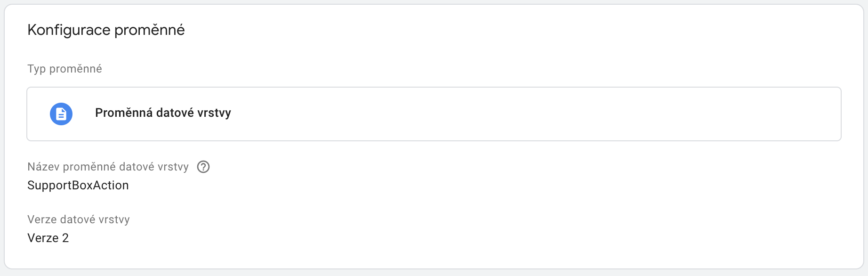The height and width of the screenshot is (276, 868).
Task: Click the Název proměnné datové vrstvy label
Action: click(108, 167)
